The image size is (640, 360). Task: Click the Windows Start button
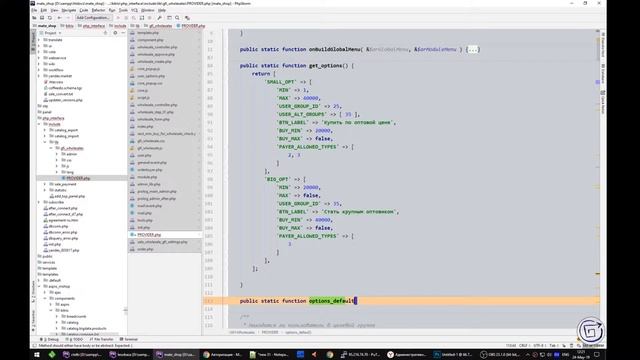coord(37,355)
